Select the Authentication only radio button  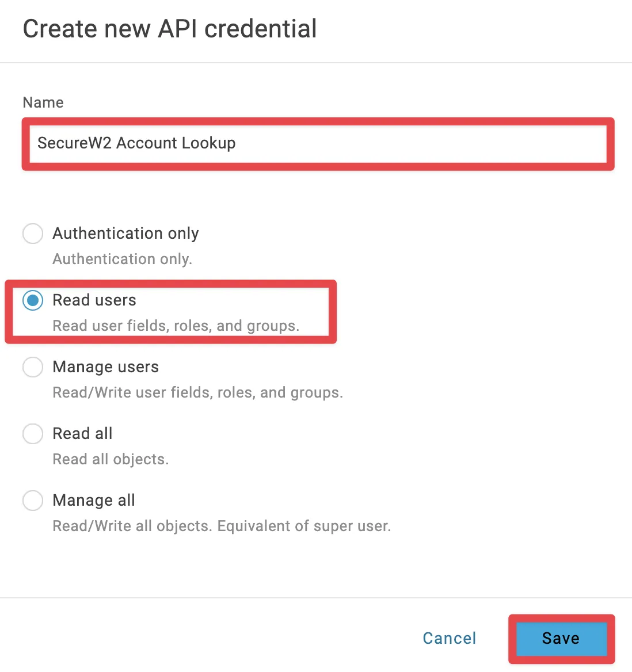(x=33, y=234)
